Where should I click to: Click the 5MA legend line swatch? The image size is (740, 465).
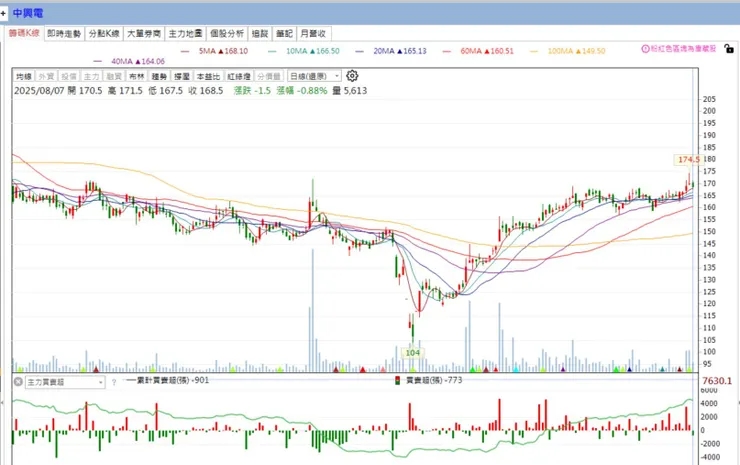[x=185, y=51]
